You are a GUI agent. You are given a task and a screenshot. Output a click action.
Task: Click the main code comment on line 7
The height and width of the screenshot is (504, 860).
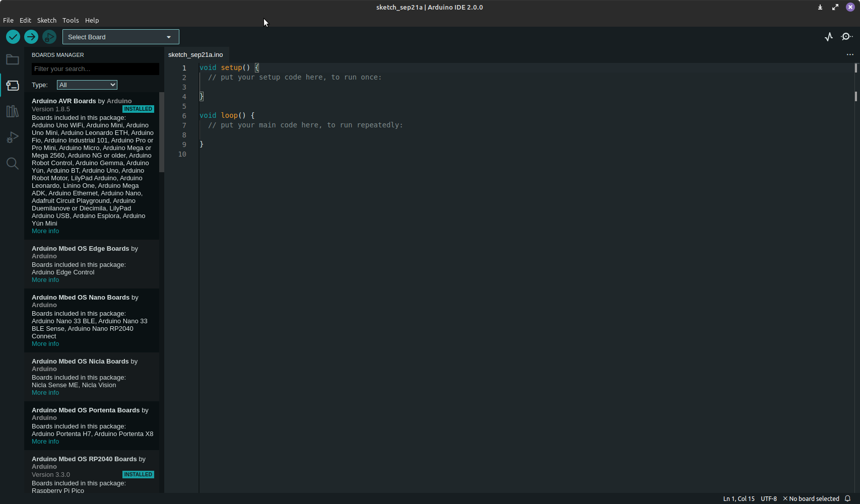[305, 125]
